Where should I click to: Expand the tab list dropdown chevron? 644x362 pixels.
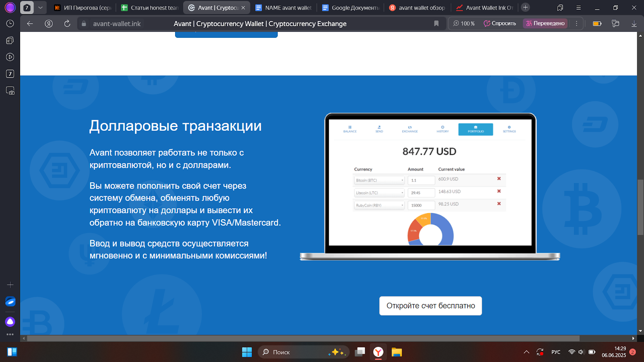point(40,8)
